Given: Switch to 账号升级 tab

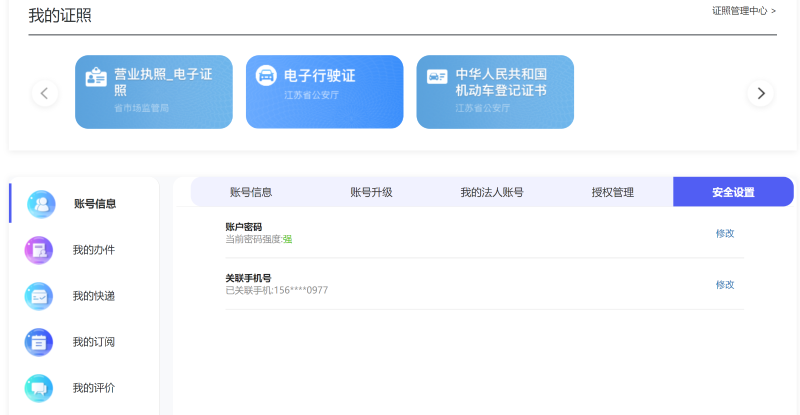Looking at the screenshot, I should (x=371, y=192).
